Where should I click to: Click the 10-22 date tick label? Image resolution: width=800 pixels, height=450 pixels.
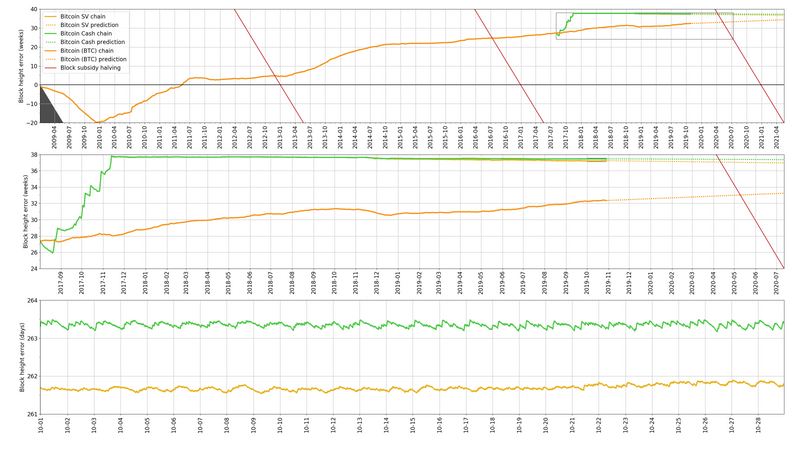pyautogui.click(x=599, y=426)
